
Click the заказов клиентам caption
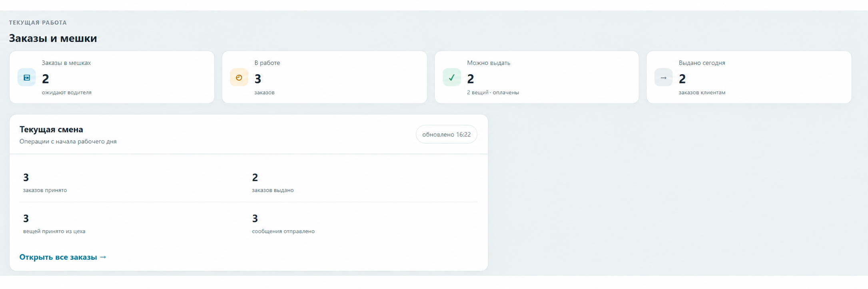coord(702,93)
